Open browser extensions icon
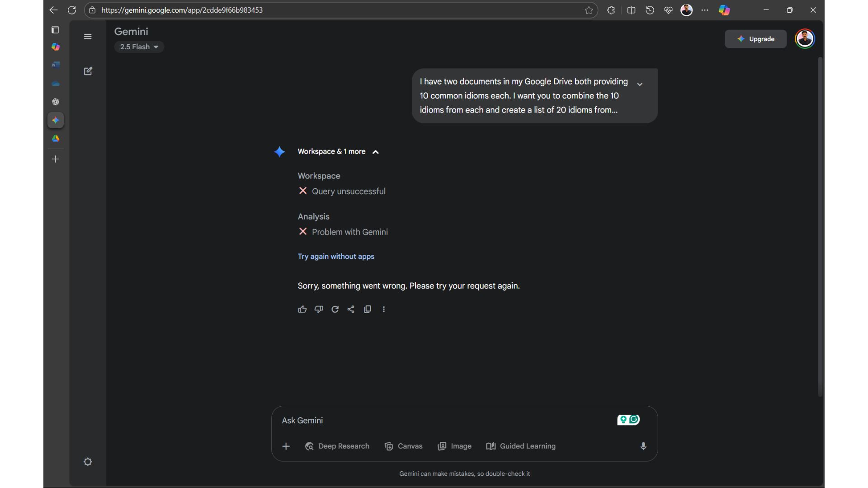This screenshot has height=488, width=868. 611,10
